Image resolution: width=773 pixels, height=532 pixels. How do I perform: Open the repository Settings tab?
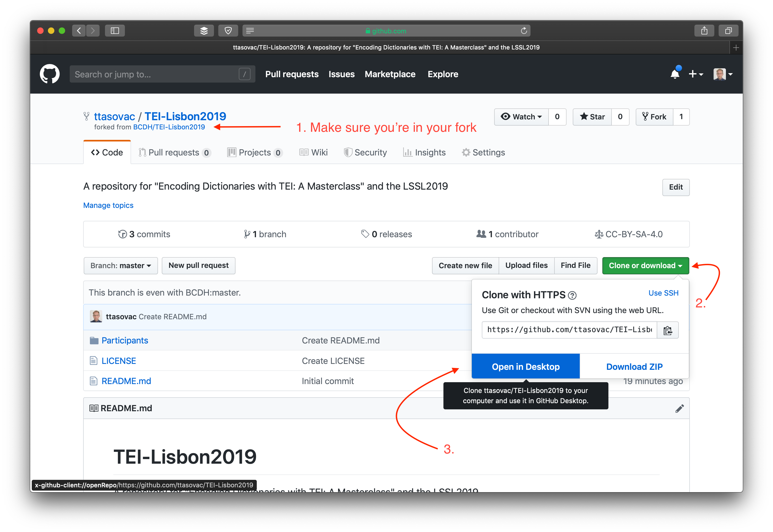coord(483,153)
